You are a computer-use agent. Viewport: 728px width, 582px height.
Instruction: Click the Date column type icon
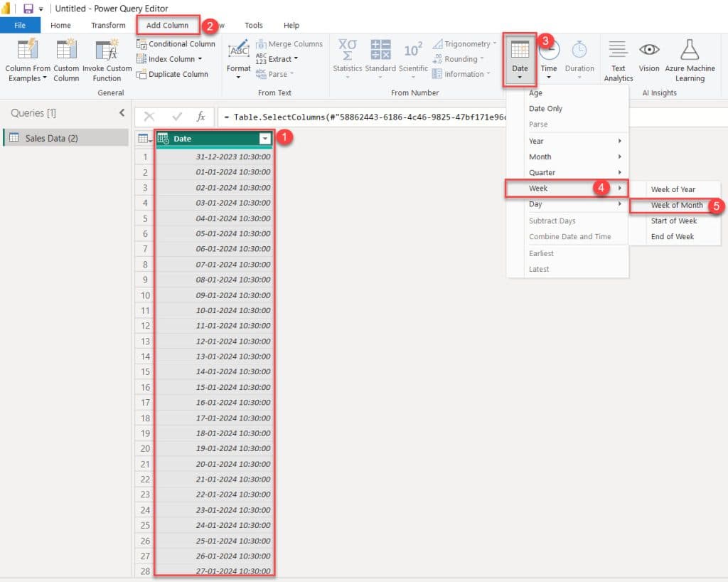tap(163, 139)
